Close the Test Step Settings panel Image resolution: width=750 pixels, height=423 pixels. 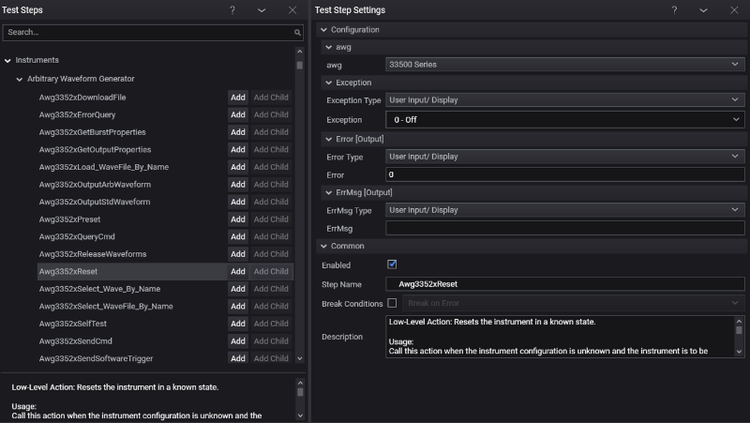click(735, 10)
